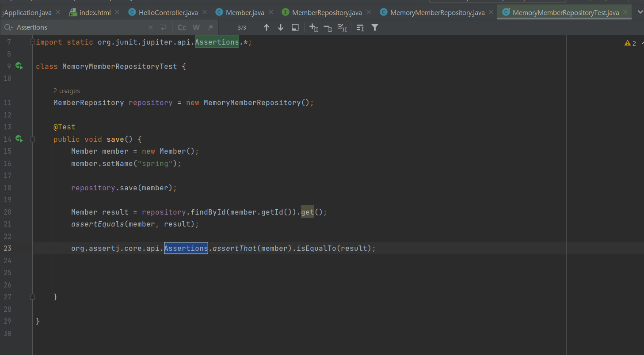
Task: Open search results in Find window icon
Action: (295, 27)
